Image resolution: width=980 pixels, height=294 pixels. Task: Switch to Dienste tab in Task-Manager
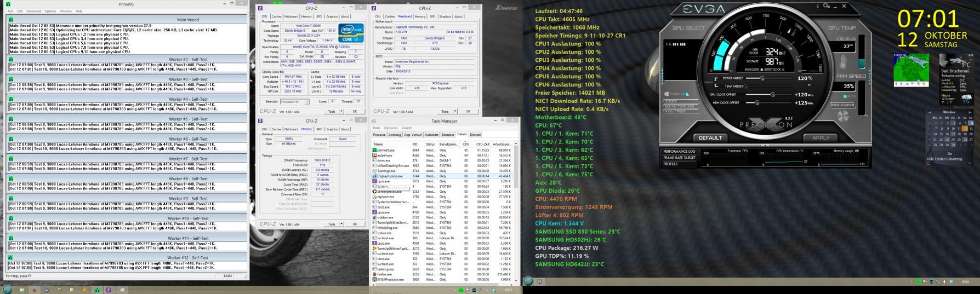pyautogui.click(x=476, y=134)
